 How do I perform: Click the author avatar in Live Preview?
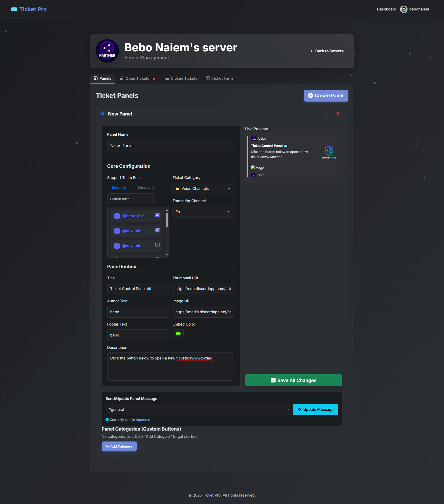click(x=254, y=138)
